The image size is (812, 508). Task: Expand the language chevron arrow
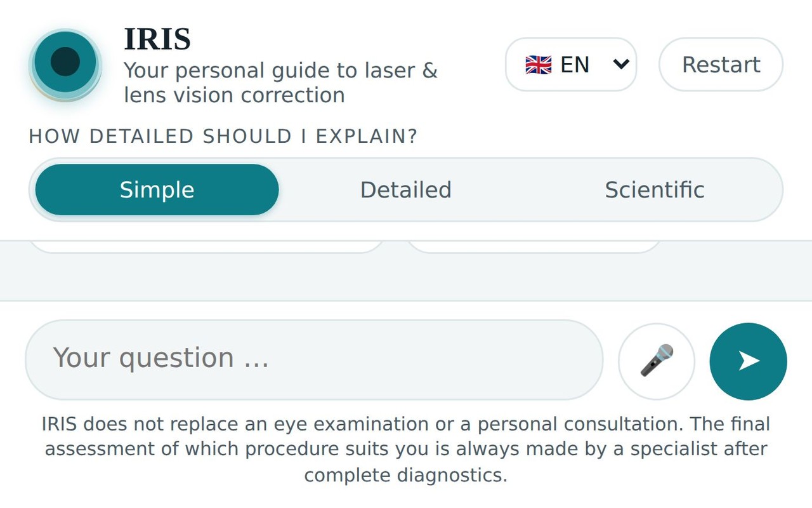[622, 64]
